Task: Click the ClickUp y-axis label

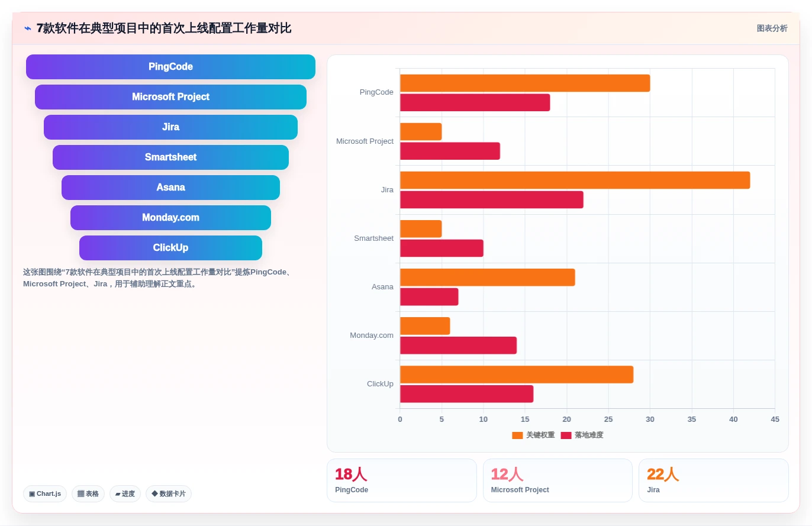Action: tap(380, 384)
